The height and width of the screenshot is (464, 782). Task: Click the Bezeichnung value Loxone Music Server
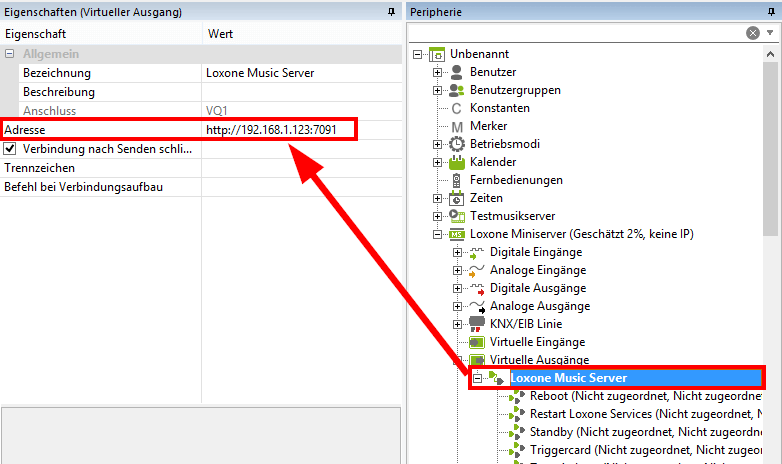click(260, 73)
